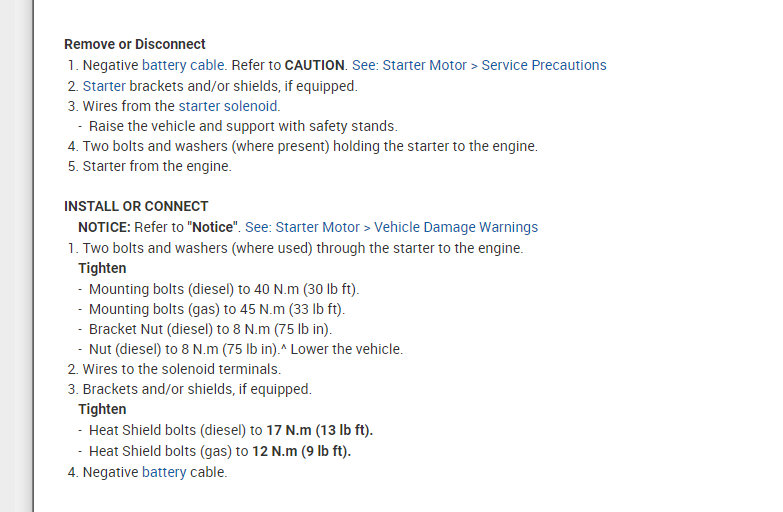Click the 'Bracket Nut (diesel)' torque line
The image size is (783, 512).
pyautogui.click(x=210, y=329)
